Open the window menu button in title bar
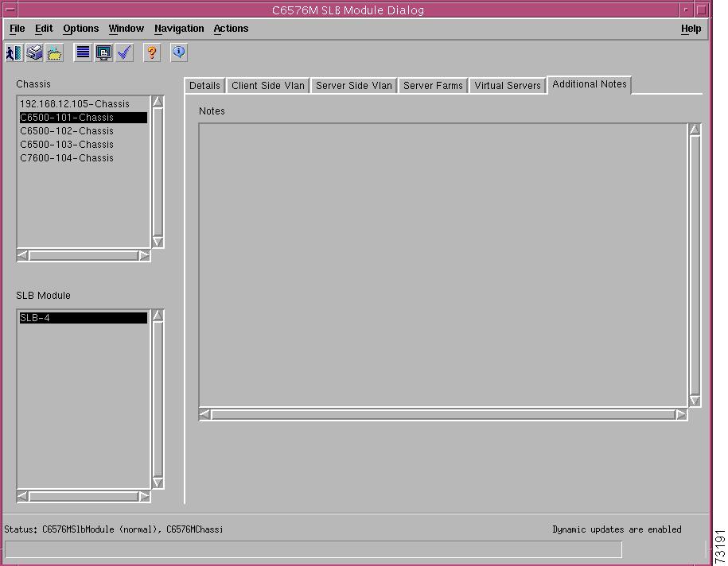This screenshot has height=566, width=728. point(10,10)
